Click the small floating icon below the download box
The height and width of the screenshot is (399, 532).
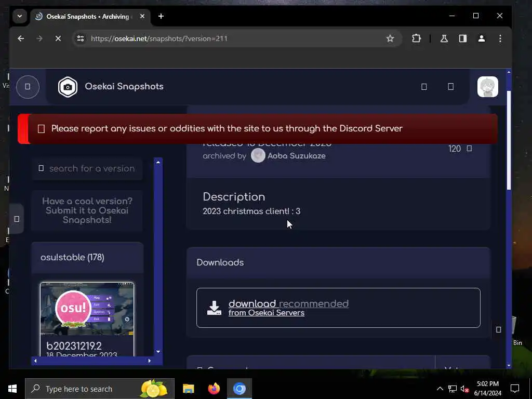(498, 329)
